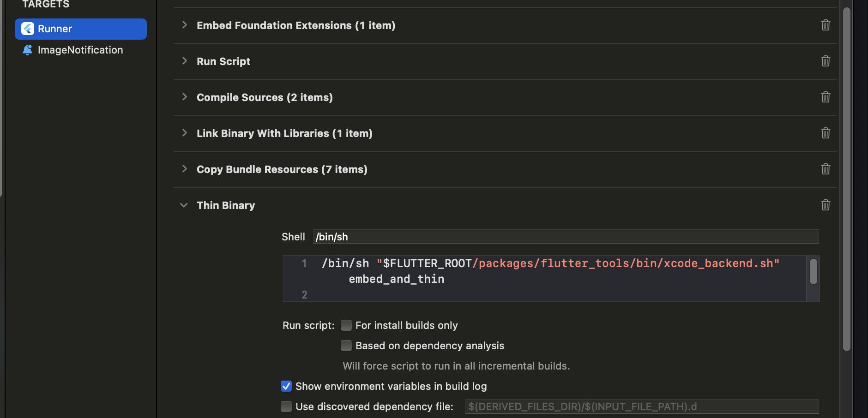Collapse the Thin Binary section
868x418 pixels.
point(184,205)
